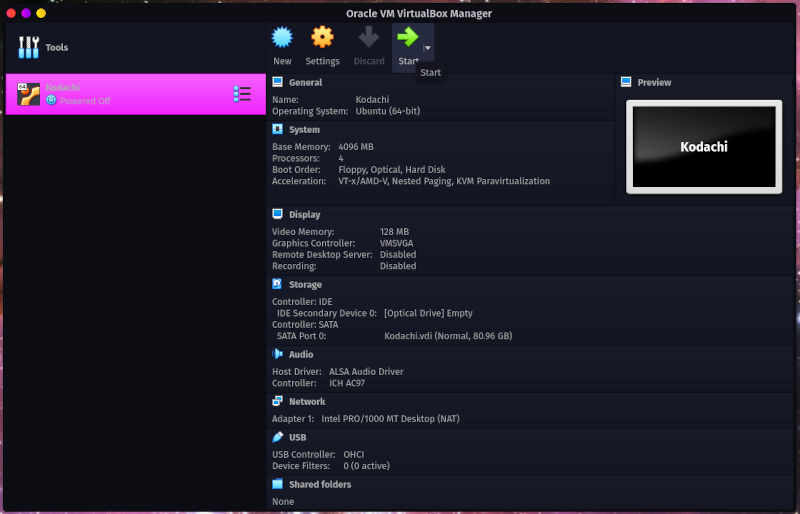Click the Network section icon
Screen dimensions: 800x514
pos(278,401)
